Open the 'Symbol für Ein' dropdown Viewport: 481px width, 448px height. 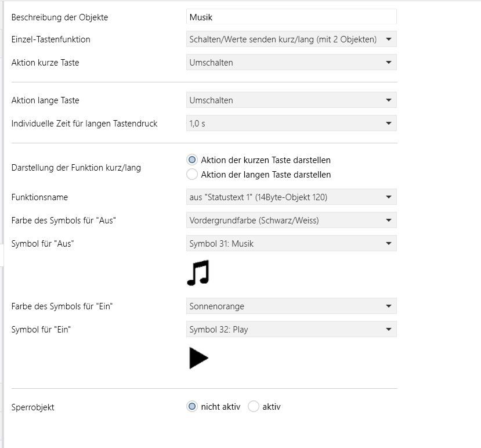[291, 330]
